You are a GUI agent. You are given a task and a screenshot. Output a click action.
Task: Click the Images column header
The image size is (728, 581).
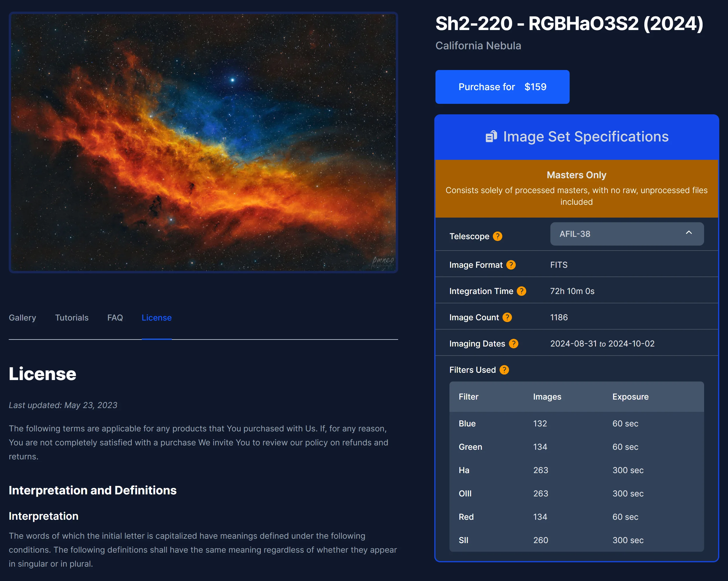(x=547, y=397)
